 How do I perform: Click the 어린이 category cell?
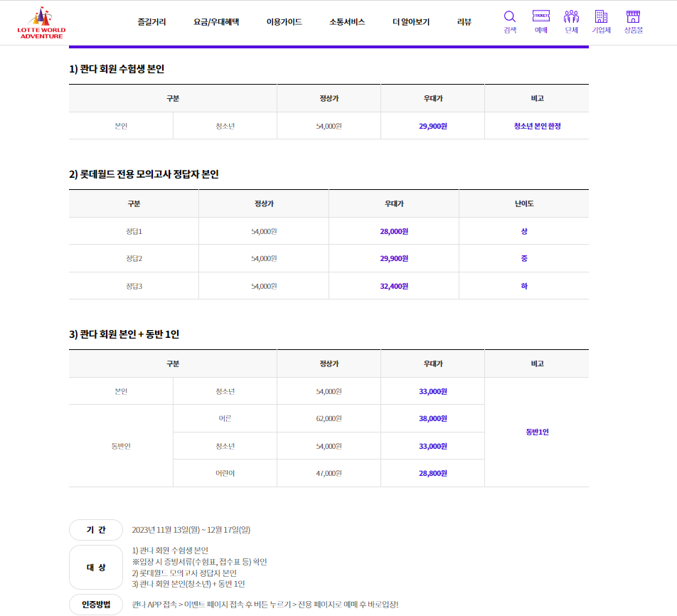coord(225,474)
